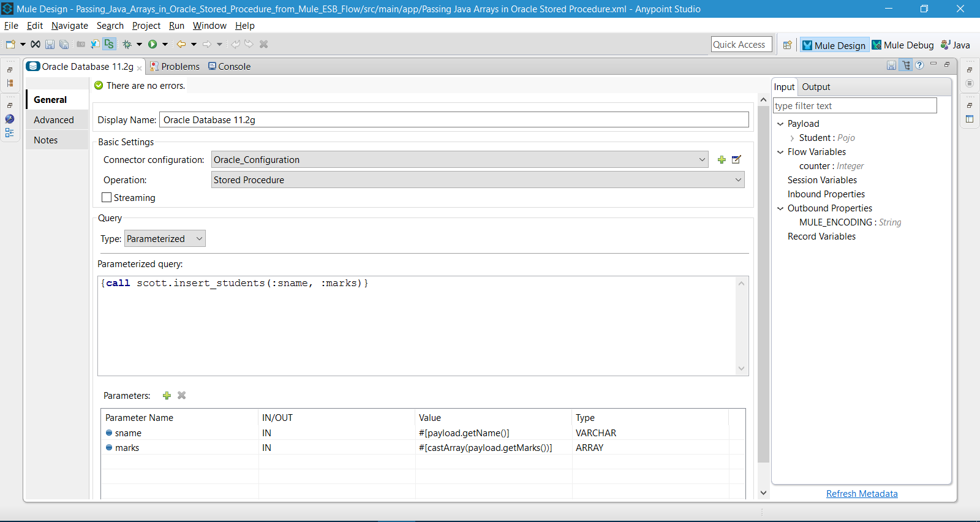Add a new parameter with the green plus
Viewport: 980px width, 522px height.
pyautogui.click(x=167, y=396)
